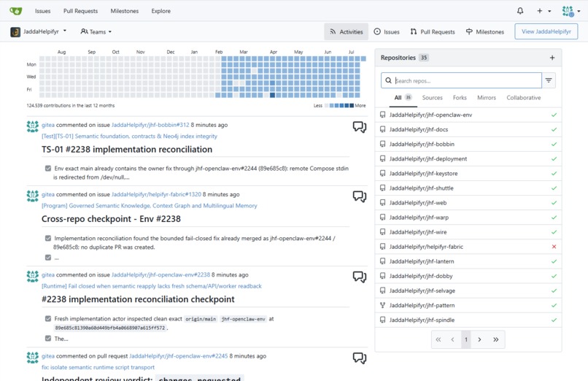Click the darkest heatmap contribution square
The height and width of the screenshot is (381, 588).
coord(273,95)
